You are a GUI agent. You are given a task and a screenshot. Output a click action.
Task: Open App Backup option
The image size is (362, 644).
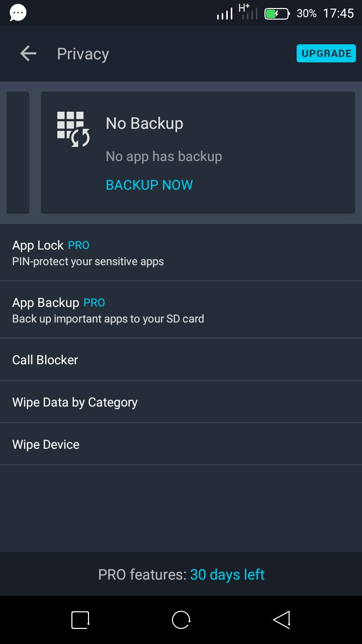[181, 310]
